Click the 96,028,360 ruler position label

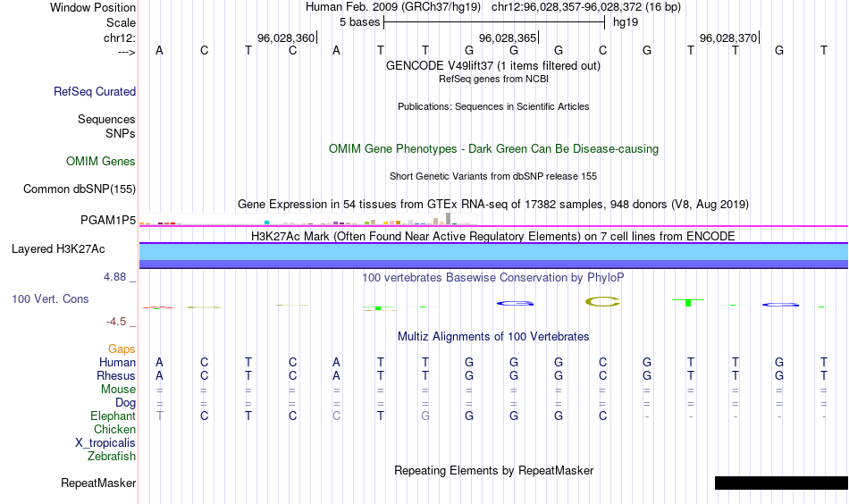pos(286,38)
